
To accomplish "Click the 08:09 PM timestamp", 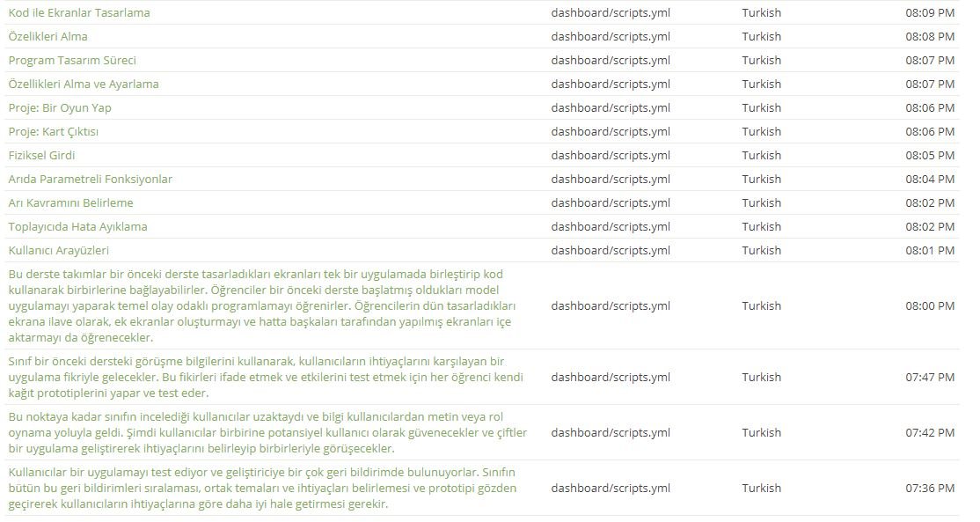I will point(930,12).
